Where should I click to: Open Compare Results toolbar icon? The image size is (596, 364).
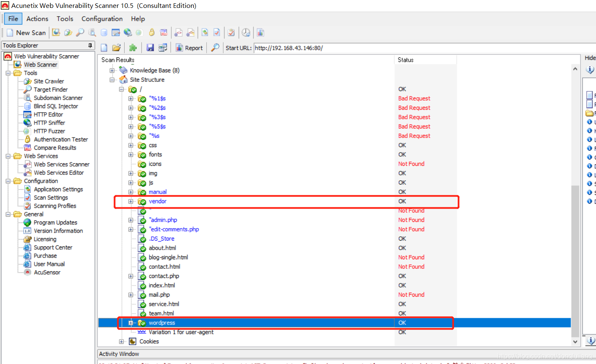tap(164, 32)
